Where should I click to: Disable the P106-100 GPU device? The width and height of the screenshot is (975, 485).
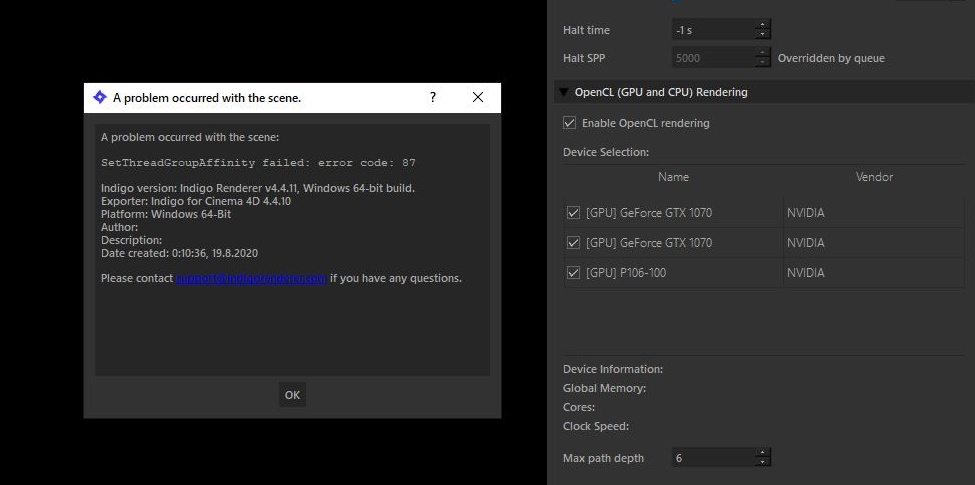point(573,273)
